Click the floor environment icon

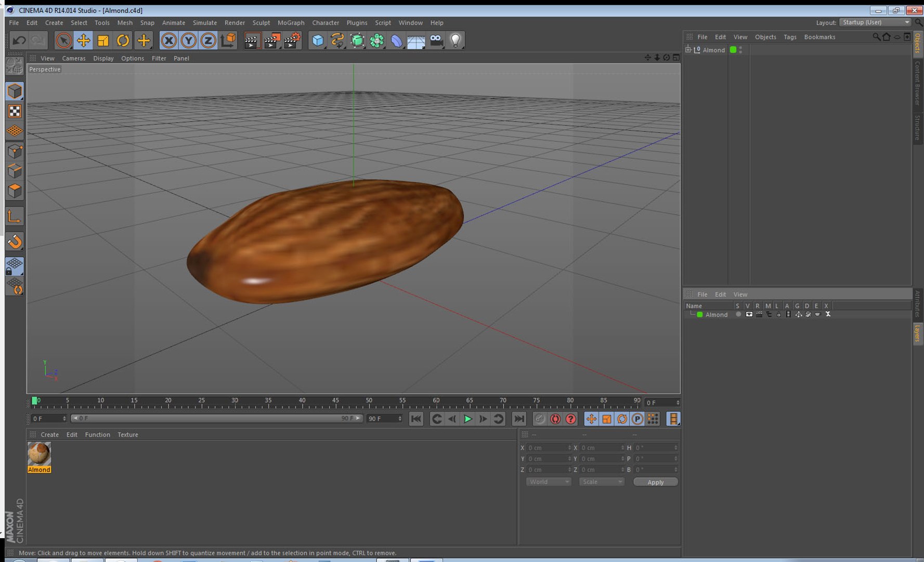coord(416,41)
